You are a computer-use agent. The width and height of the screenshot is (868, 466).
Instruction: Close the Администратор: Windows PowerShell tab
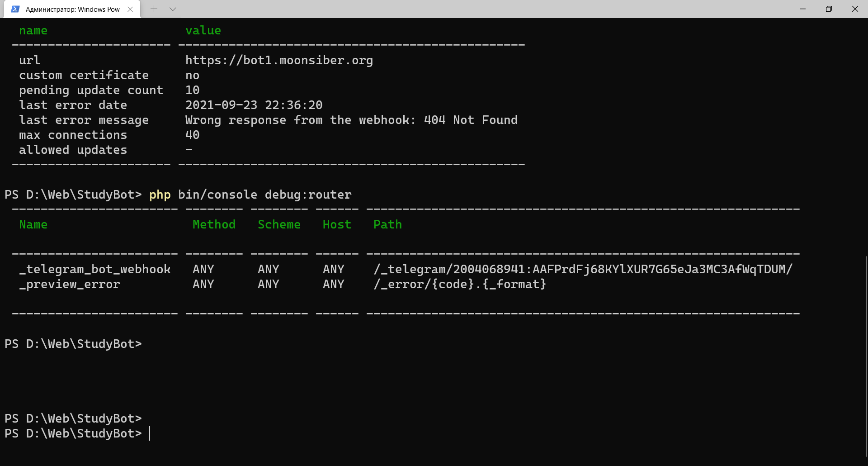click(130, 9)
